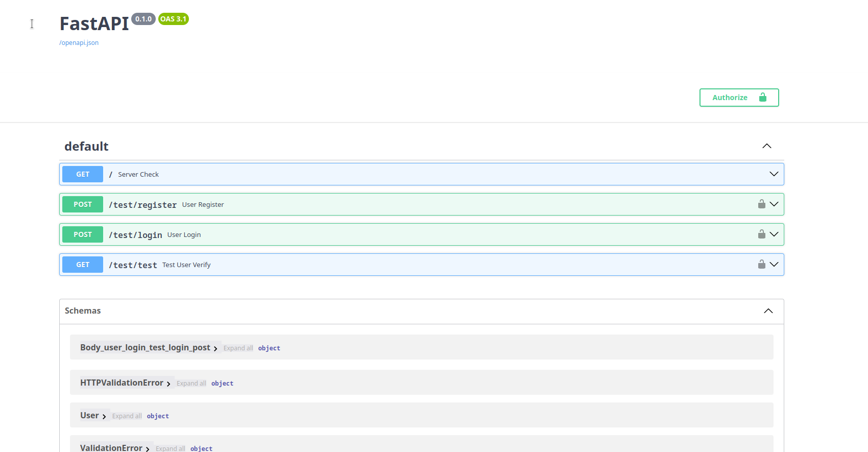Click the /test/test path text
Image resolution: width=868 pixels, height=452 pixels.
(133, 265)
